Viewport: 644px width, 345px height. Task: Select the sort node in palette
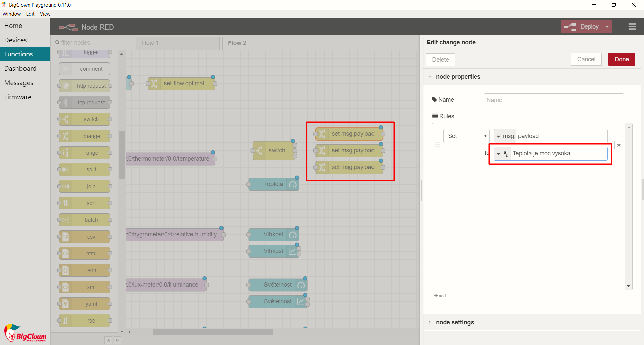click(x=85, y=203)
